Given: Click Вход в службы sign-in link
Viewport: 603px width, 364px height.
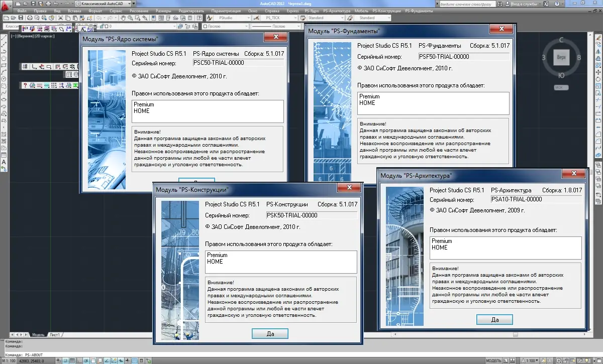Looking at the screenshot, I should point(524,4).
